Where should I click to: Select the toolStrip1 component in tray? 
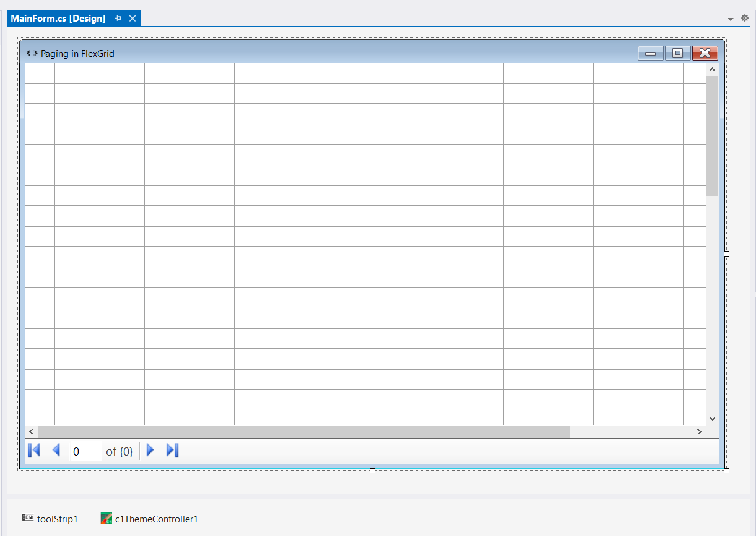(x=50, y=519)
